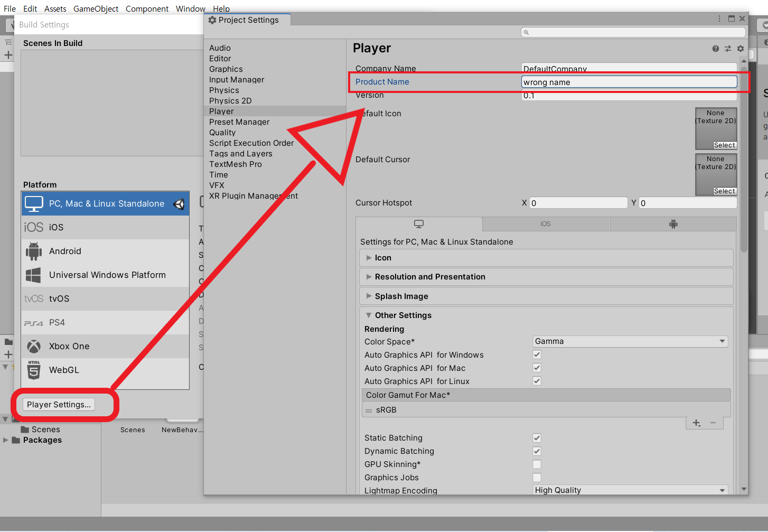Select Universal Windows Platform entry
Image resolution: width=768 pixels, height=532 pixels.
tap(105, 275)
